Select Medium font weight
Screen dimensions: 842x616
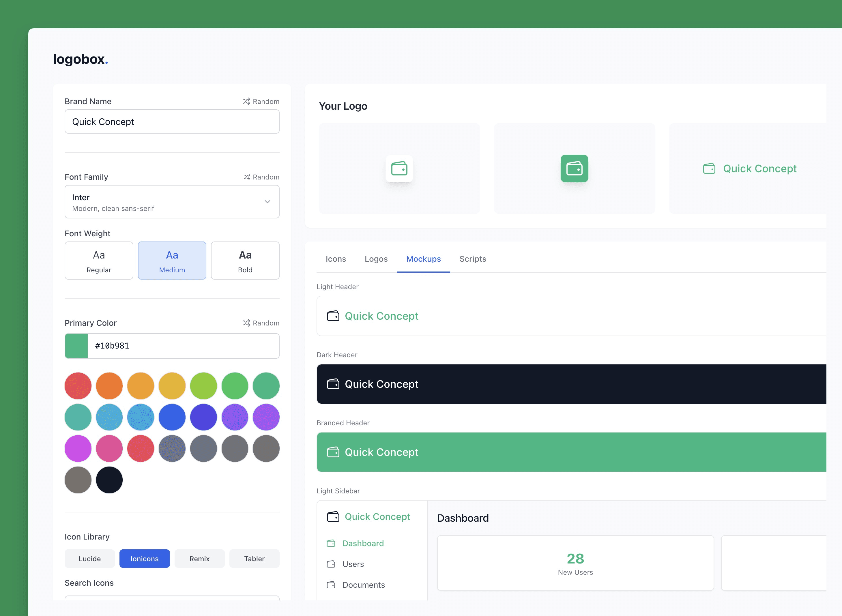(x=172, y=260)
